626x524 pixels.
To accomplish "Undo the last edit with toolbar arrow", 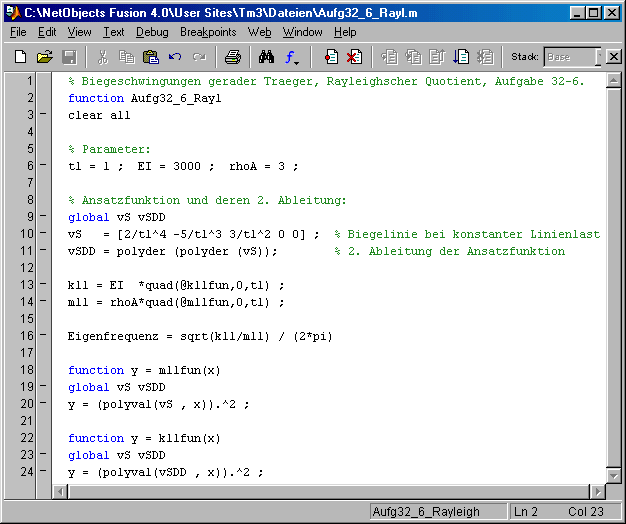I will point(176,57).
